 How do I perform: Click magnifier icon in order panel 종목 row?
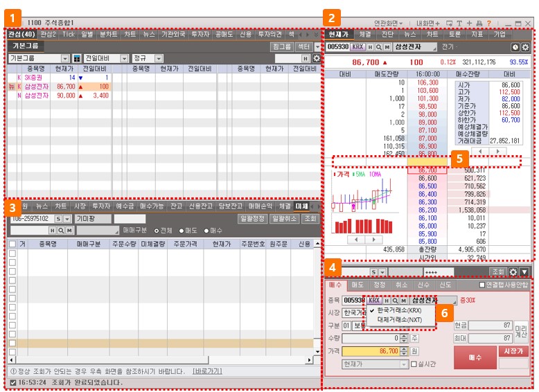tap(395, 301)
